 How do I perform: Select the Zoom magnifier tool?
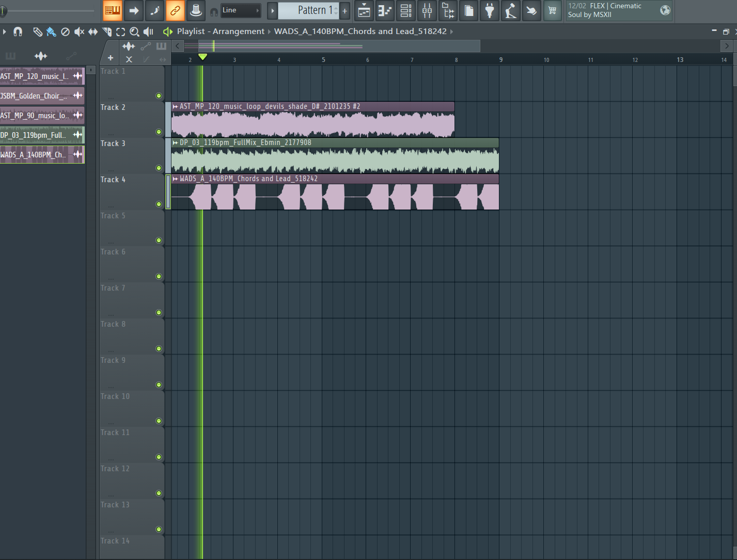coord(134,32)
